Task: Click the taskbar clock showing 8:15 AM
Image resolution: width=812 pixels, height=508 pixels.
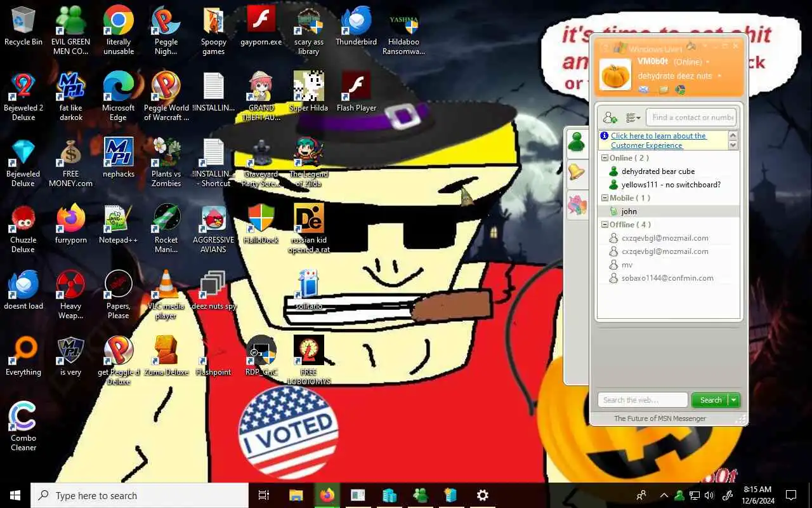Action: point(758,495)
